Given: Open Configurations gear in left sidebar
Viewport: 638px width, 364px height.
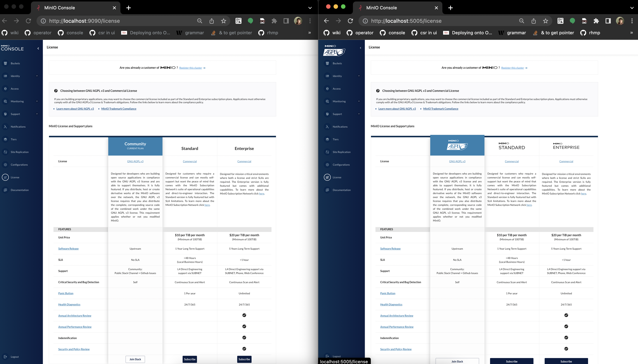Looking at the screenshot, I should pyautogui.click(x=5, y=165).
